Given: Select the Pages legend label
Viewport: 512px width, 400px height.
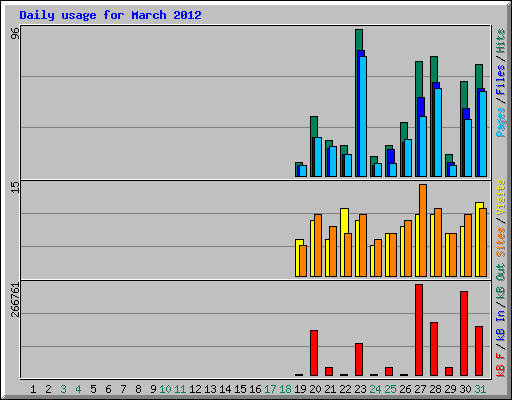Looking at the screenshot, I should coord(500,122).
